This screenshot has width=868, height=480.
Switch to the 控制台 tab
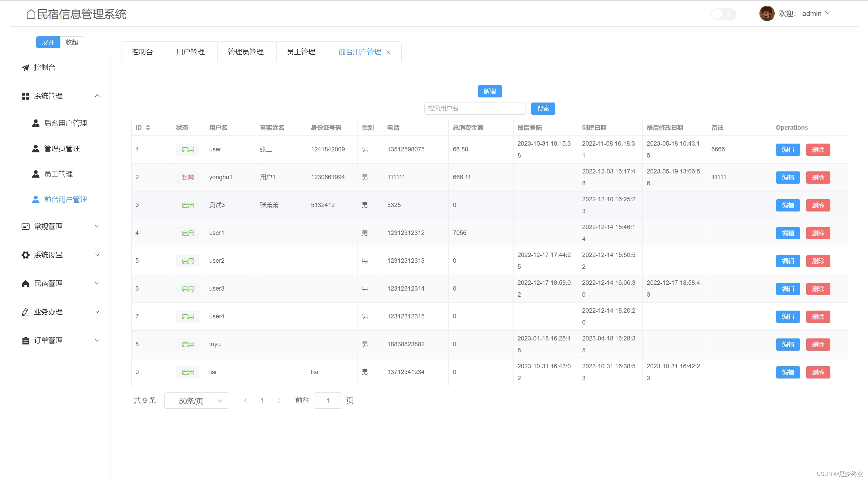(x=142, y=52)
